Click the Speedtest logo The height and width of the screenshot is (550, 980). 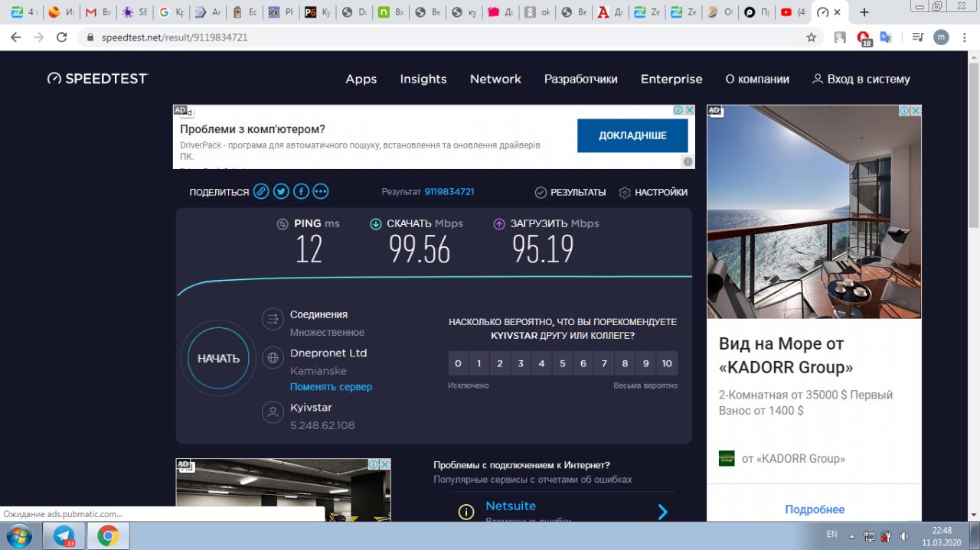coord(97,79)
